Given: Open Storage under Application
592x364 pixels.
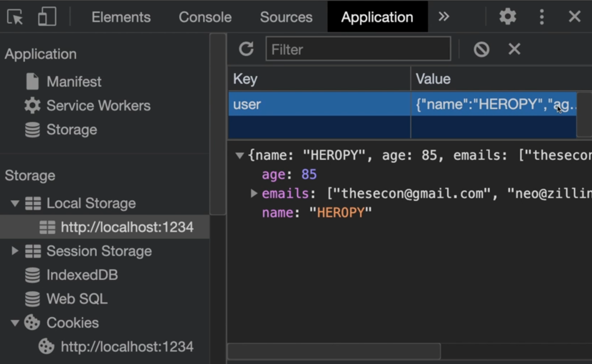Looking at the screenshot, I should click(72, 130).
